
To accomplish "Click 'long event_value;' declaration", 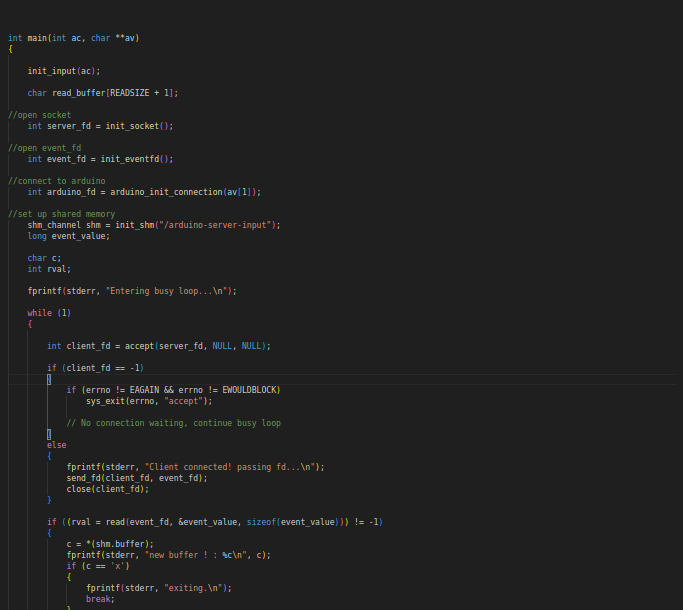I will [69, 236].
